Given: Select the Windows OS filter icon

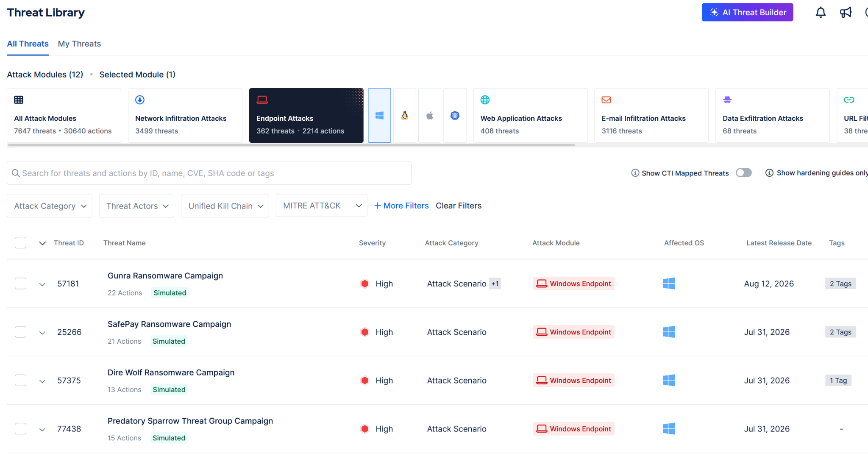Looking at the screenshot, I should 379,115.
